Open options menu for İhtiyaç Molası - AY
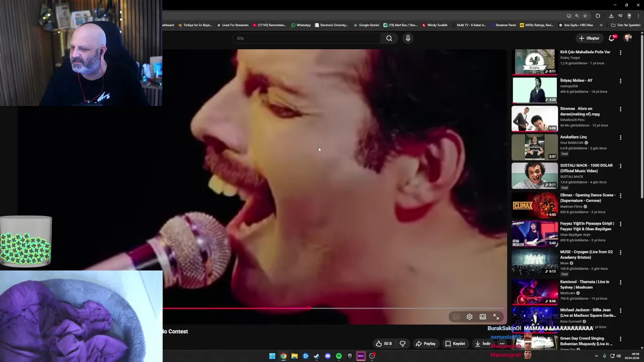This screenshot has width=644, height=362. [620, 81]
